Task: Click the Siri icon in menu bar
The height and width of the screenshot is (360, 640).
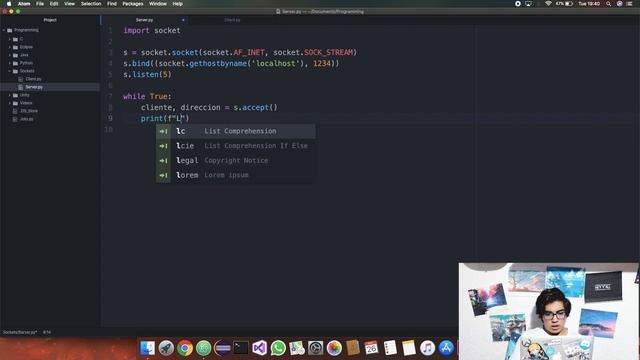Action: pos(620,4)
